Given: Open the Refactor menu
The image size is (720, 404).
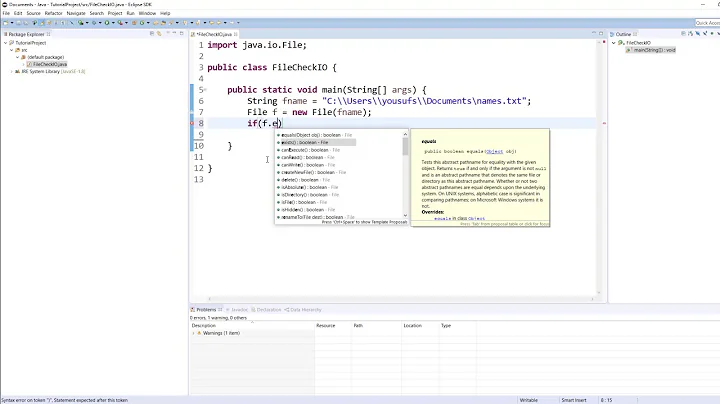Looking at the screenshot, I should tap(53, 13).
